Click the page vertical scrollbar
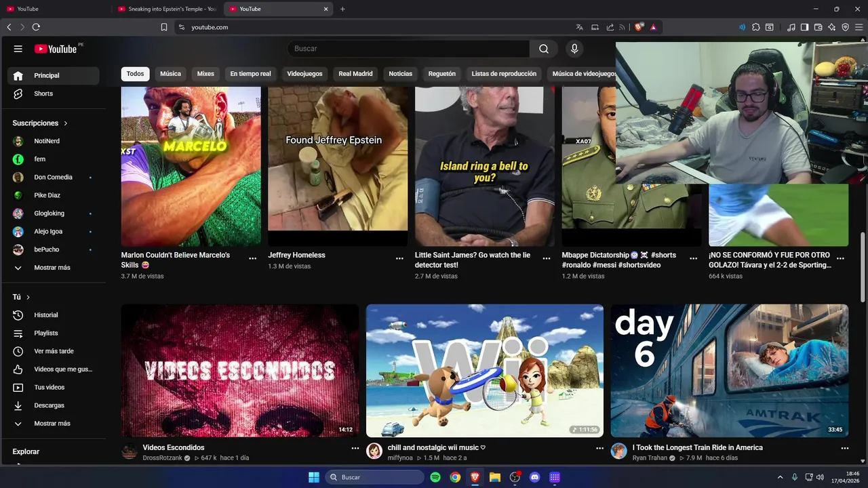The width and height of the screenshot is (868, 488). click(863, 268)
